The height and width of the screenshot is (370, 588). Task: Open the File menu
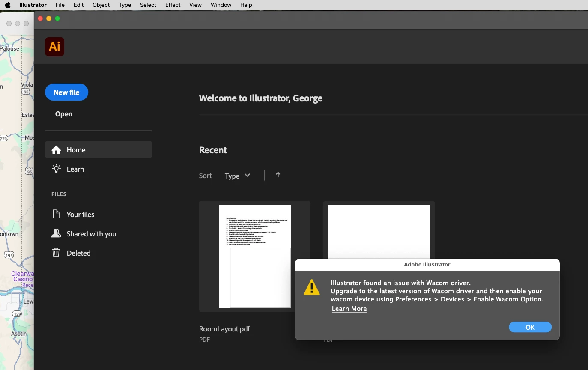(60, 5)
